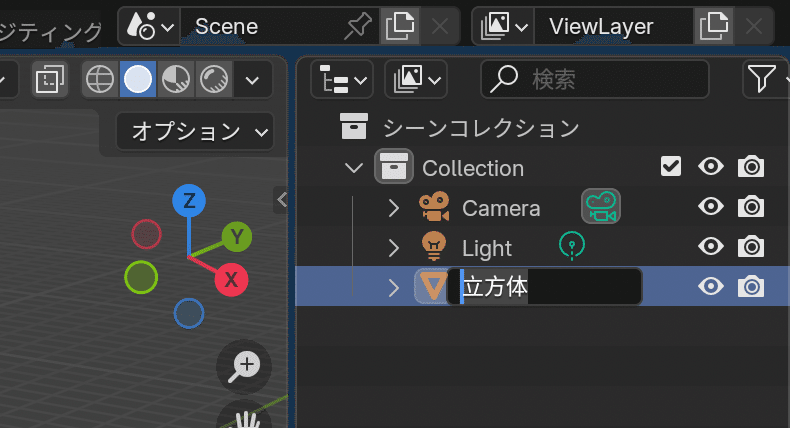Expand the Camera object

tap(393, 208)
